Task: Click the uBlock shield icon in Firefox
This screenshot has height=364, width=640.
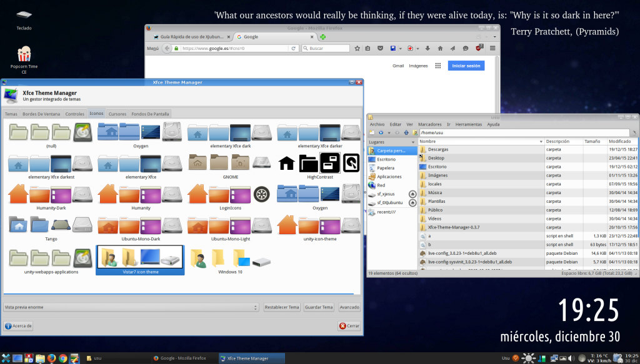Action: click(x=479, y=47)
